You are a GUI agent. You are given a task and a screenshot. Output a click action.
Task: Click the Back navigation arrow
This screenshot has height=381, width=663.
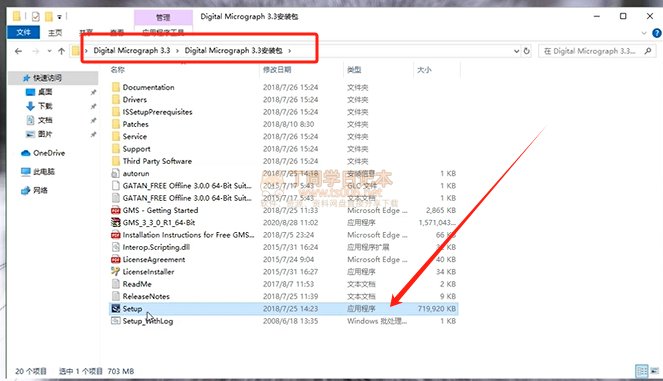coord(18,51)
